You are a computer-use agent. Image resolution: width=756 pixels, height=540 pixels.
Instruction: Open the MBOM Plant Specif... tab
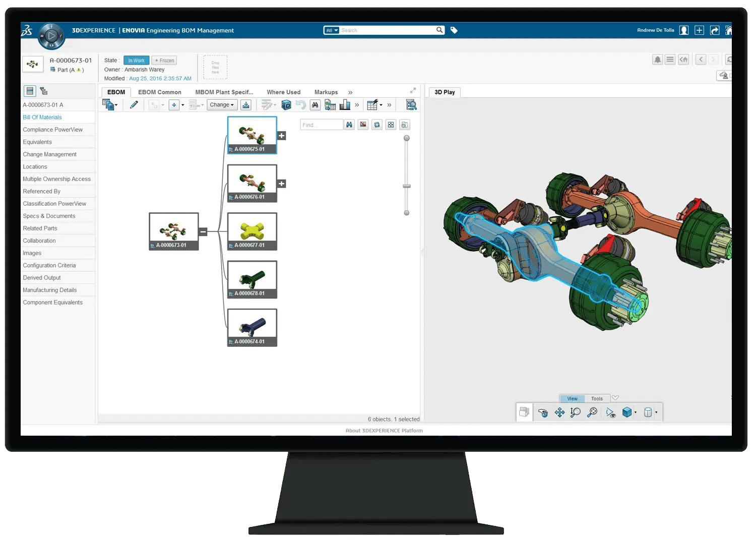point(224,92)
